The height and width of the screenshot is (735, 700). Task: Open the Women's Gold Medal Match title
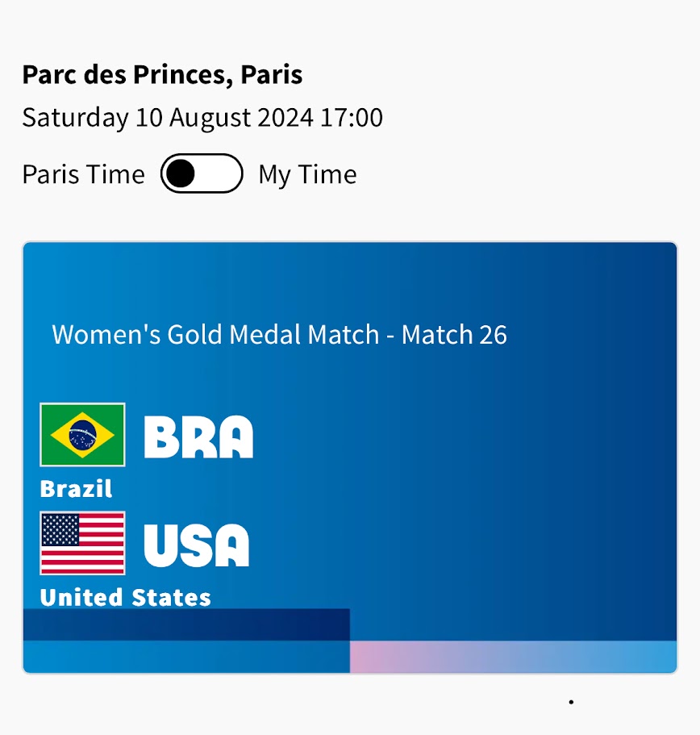coord(279,334)
